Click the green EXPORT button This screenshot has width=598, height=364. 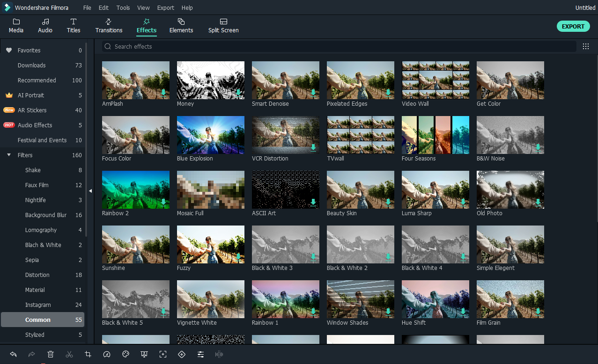pyautogui.click(x=573, y=26)
